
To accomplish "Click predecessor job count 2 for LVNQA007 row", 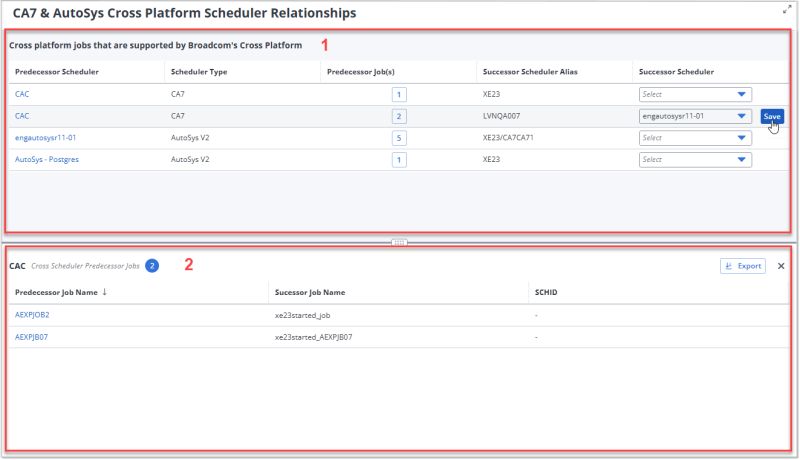I will [x=399, y=116].
